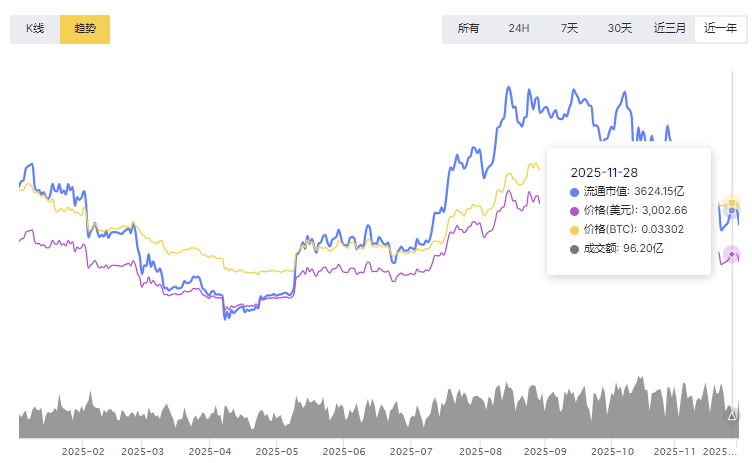The height and width of the screenshot is (463, 752).
Task: Click the blue market cap hover point
Action: (x=732, y=211)
